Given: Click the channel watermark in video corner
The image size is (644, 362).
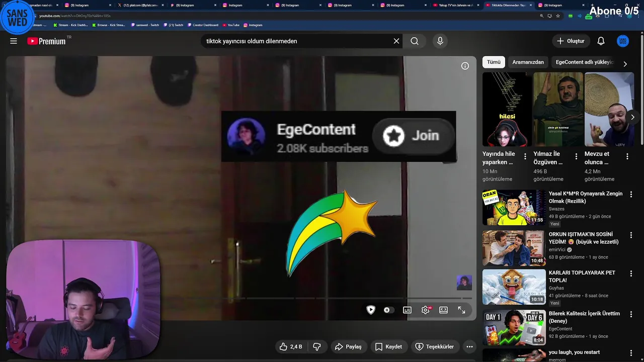Looking at the screenshot, I should [x=464, y=283].
